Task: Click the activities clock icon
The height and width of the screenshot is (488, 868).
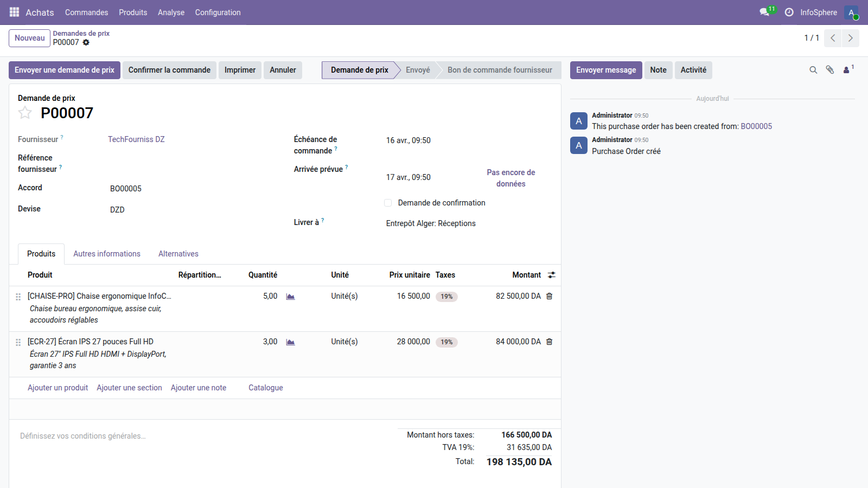Action: (x=789, y=12)
